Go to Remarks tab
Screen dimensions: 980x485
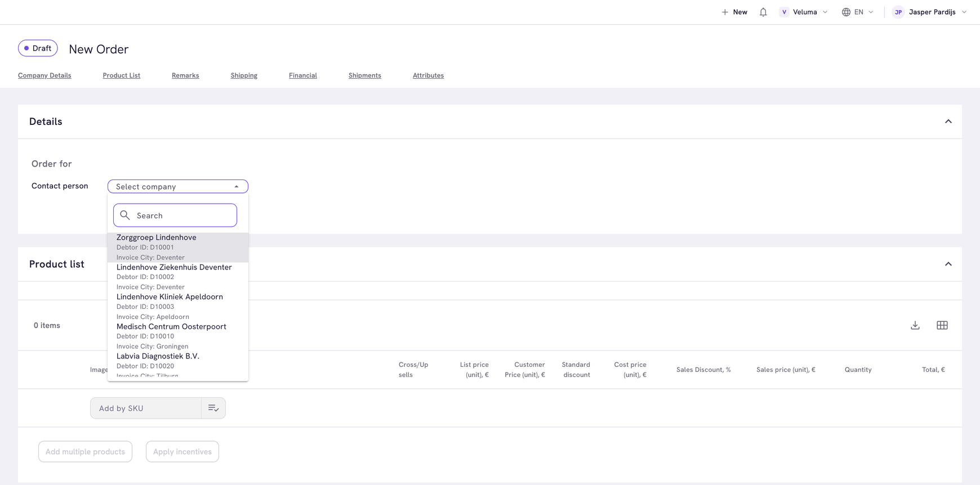coord(185,75)
